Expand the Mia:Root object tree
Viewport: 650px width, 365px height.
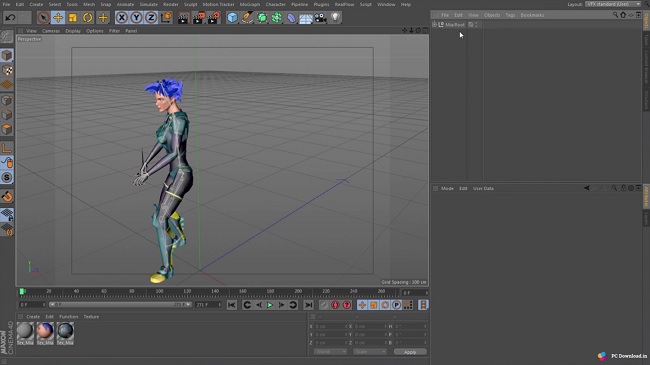coord(434,24)
